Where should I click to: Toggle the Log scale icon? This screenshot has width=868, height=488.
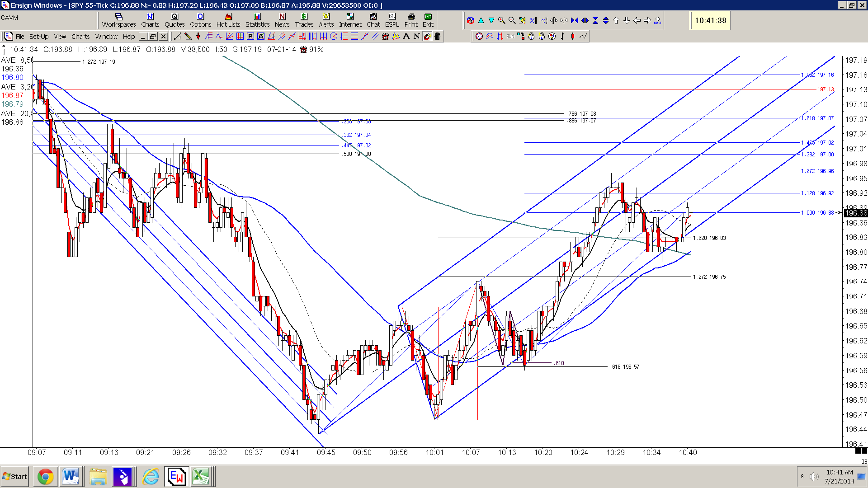(543, 20)
